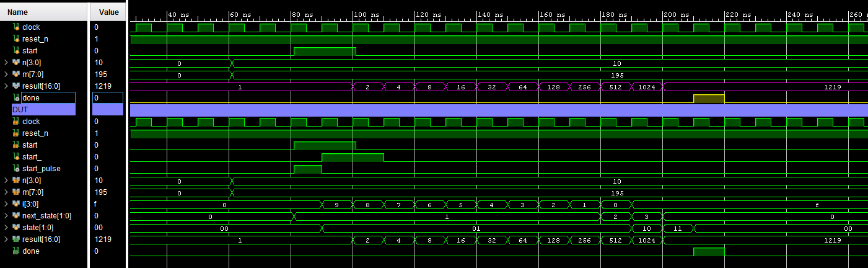The height and width of the screenshot is (268, 868).
Task: Expand the next_state[1:0] bus
Action: (6, 216)
